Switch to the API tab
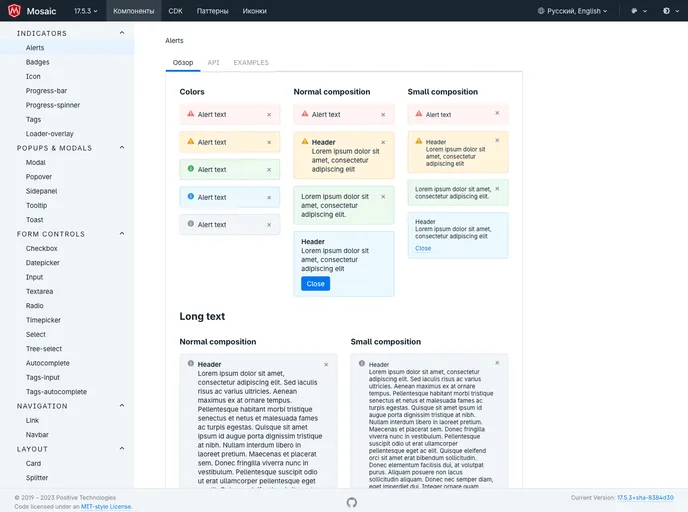688x512 pixels. click(x=213, y=62)
